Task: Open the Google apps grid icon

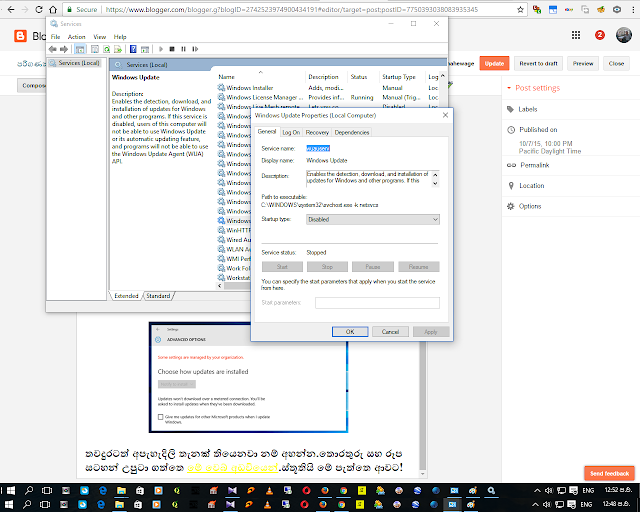Action: pos(576,35)
